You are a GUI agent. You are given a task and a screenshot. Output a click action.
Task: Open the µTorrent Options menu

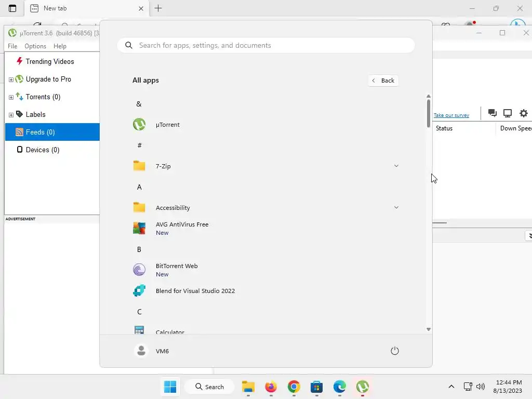tap(35, 46)
